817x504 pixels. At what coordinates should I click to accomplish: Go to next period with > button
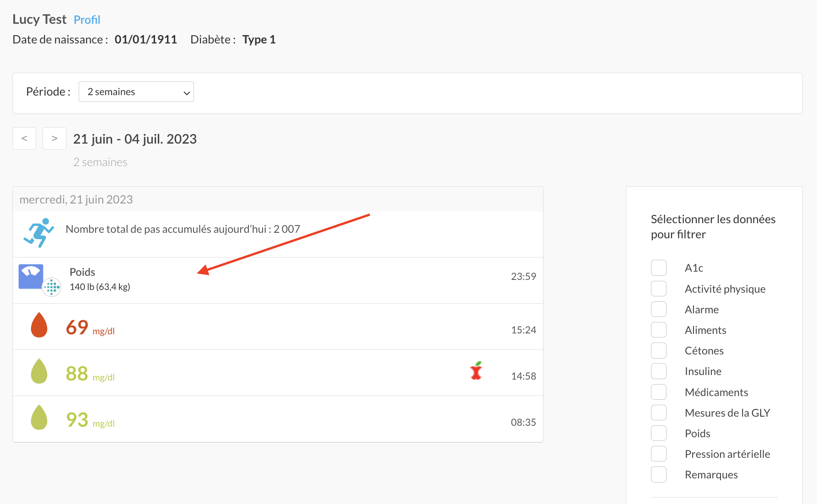coord(54,138)
